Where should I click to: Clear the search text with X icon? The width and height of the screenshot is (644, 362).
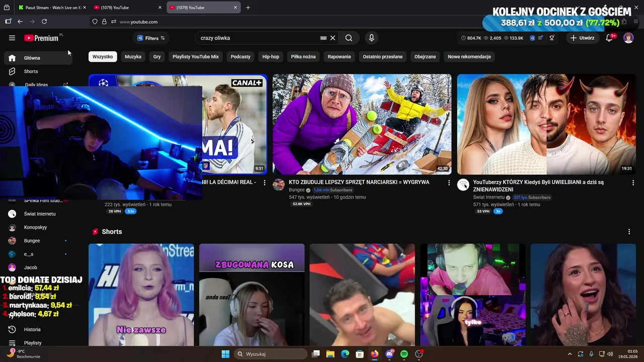point(333,38)
